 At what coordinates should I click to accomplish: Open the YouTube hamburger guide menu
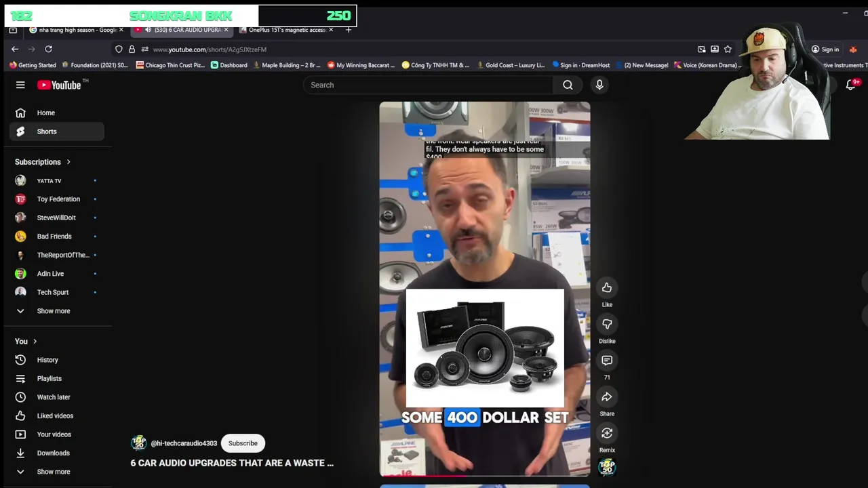(20, 85)
